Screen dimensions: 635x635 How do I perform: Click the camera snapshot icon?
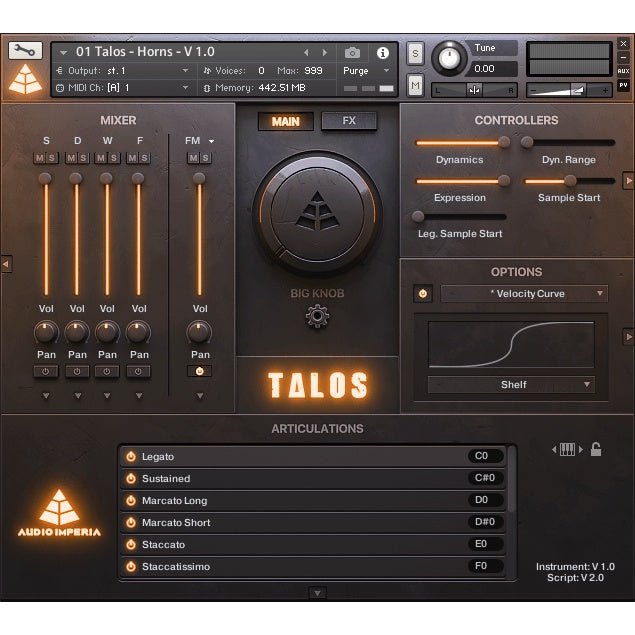click(352, 53)
